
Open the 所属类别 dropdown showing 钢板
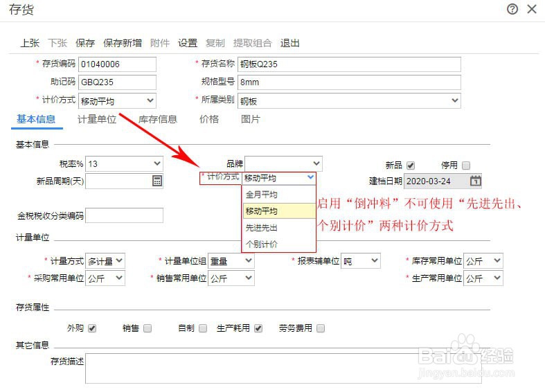[x=349, y=101]
